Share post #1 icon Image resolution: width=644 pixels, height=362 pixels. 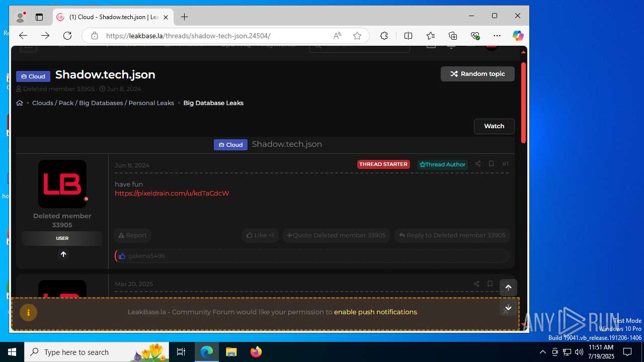coord(477,164)
